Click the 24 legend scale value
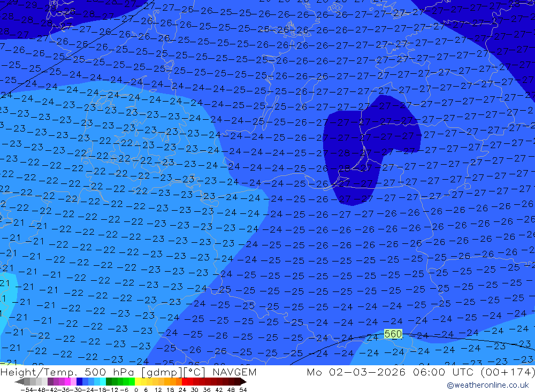The image size is (535, 392). (x=182, y=390)
